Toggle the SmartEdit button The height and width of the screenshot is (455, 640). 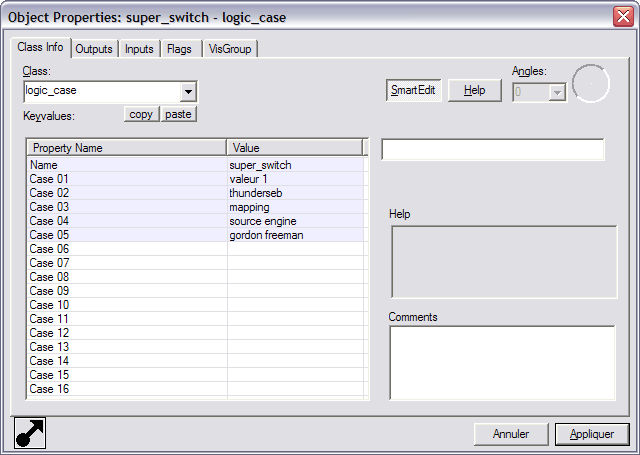tap(413, 90)
